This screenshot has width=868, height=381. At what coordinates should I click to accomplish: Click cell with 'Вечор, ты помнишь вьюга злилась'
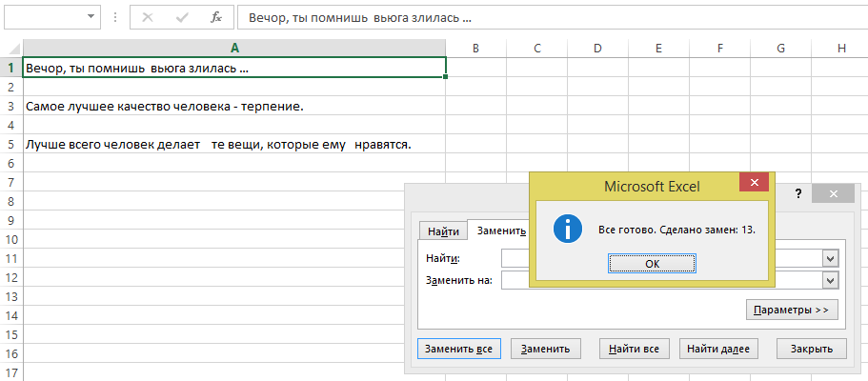pos(234,68)
